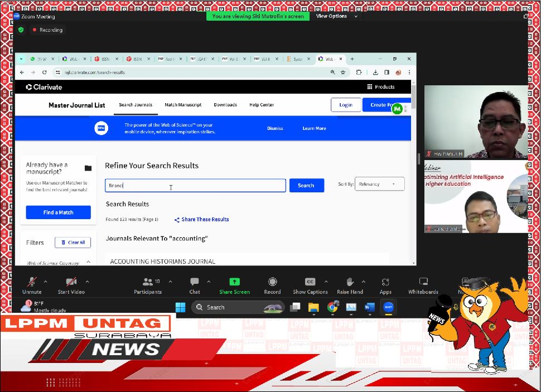Screen dimensions: 541x392
Task: Expand the arrow beside Show Captions
Action: (x=326, y=282)
